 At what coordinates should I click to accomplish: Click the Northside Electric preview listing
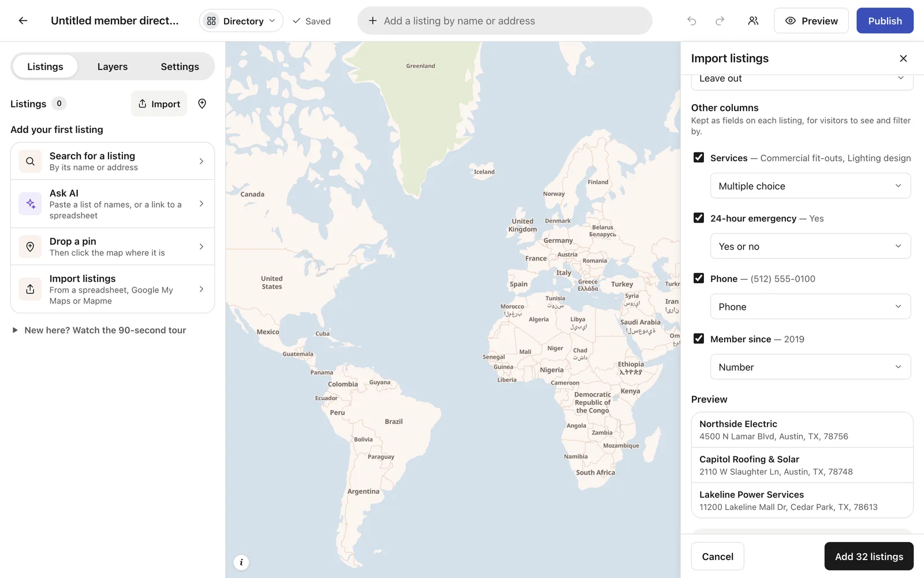coord(802,430)
